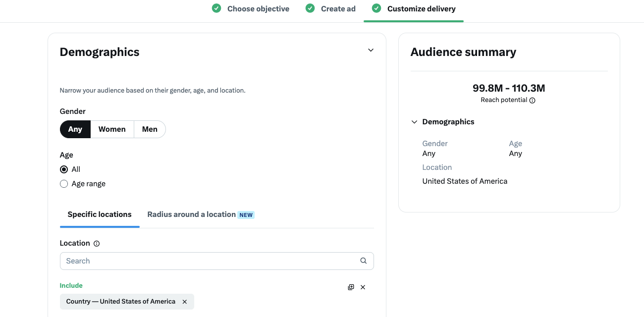Open the search magnifier in the Location field

(x=363, y=261)
